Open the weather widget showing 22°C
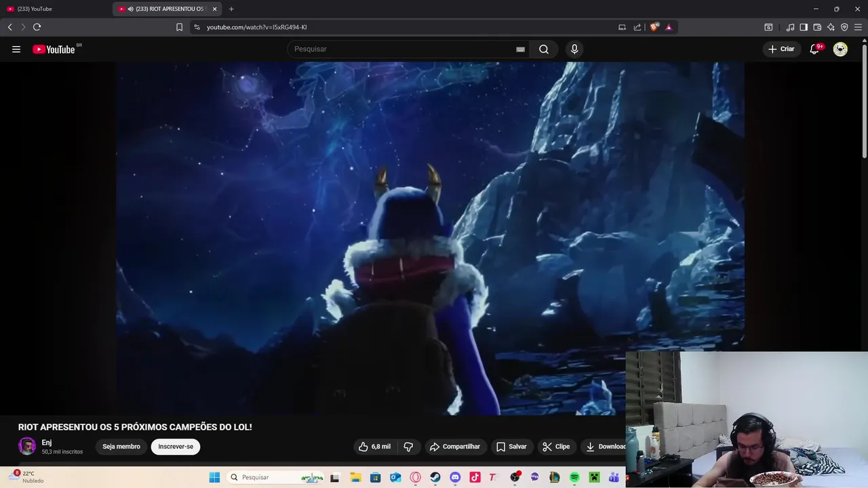This screenshot has height=488, width=868. click(x=27, y=477)
